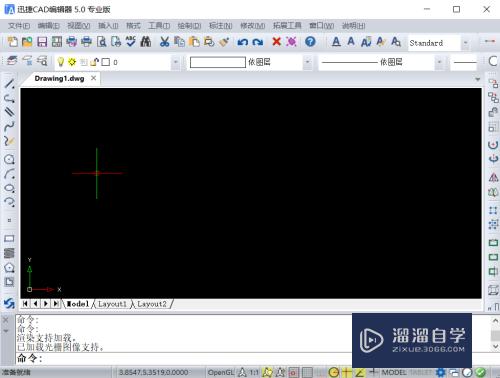Click the Open file folder icon
This screenshot has height=378, width=500.
click(x=27, y=42)
